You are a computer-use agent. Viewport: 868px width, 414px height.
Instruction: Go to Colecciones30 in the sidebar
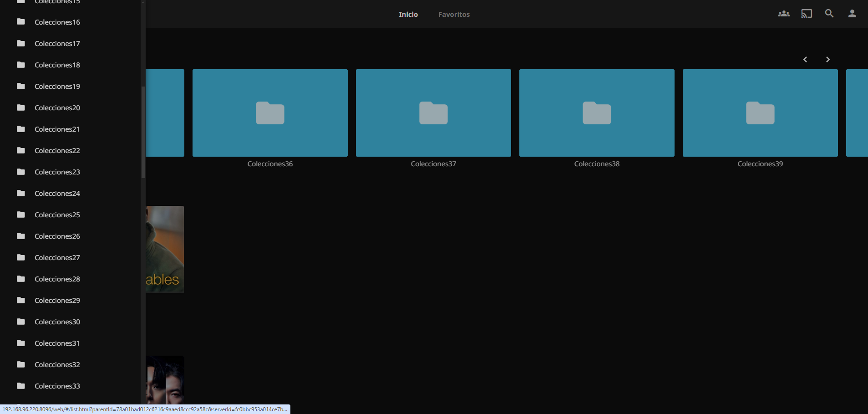pos(57,322)
